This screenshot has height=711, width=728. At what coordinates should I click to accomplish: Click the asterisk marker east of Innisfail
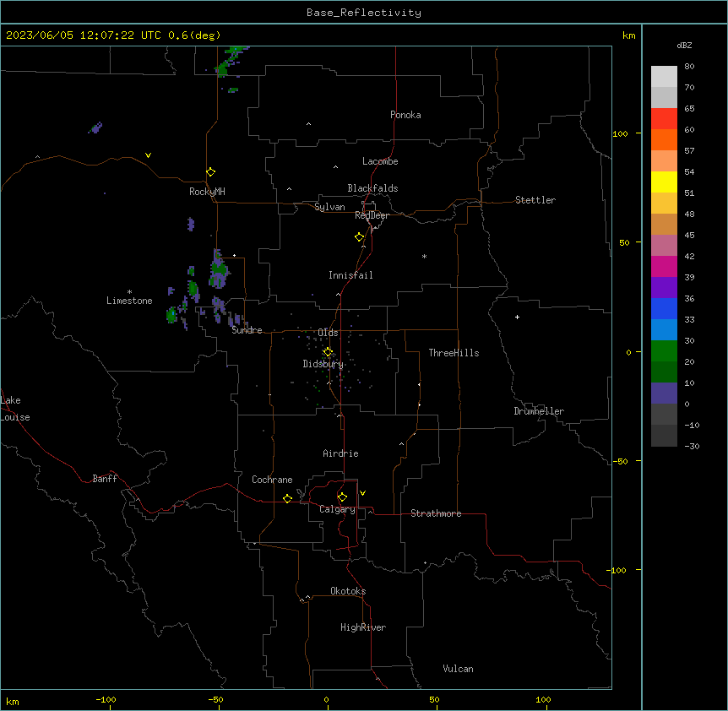pyautogui.click(x=424, y=256)
